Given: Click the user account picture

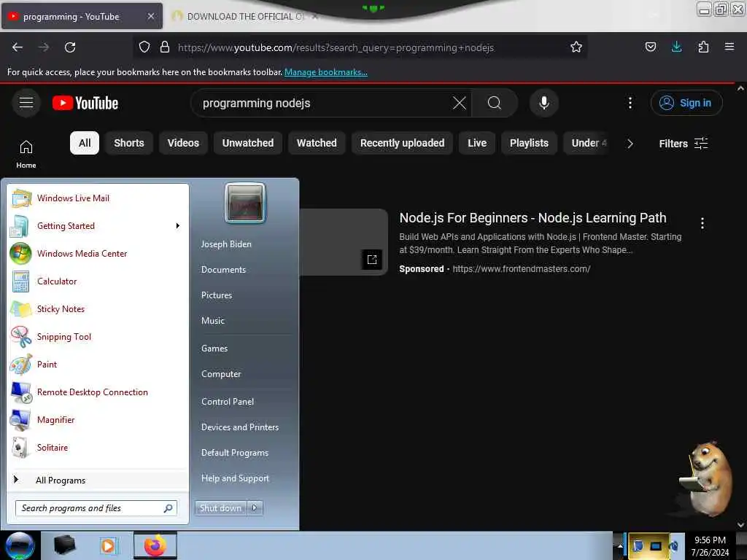Looking at the screenshot, I should coord(245,203).
